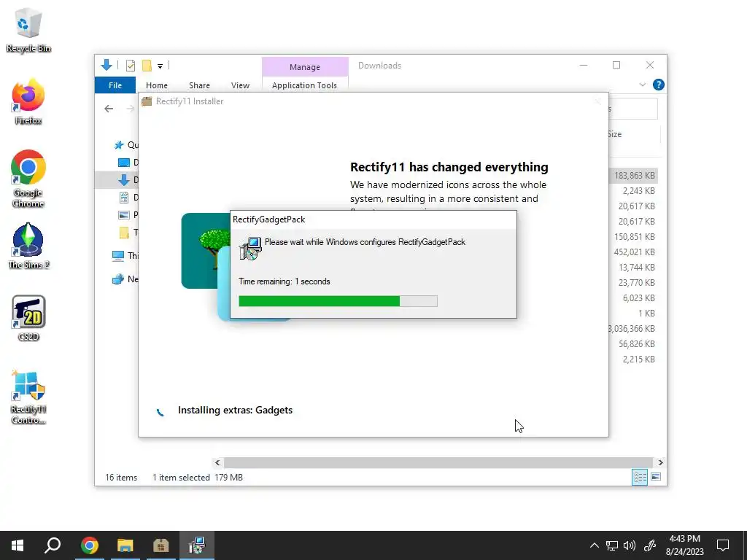The height and width of the screenshot is (560, 747).
Task: Click the '16 items' status bar text
Action: click(121, 477)
